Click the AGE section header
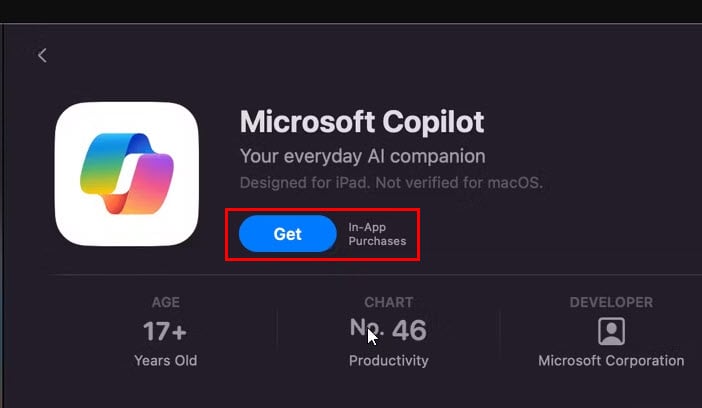Screen dimensions: 702x408 click(166, 302)
